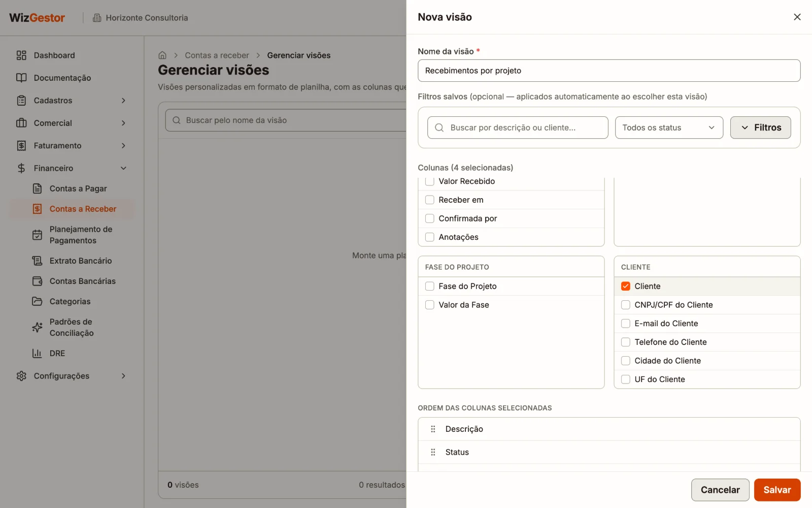
Task: Click the Buscar por descrição ou cliente field
Action: (x=518, y=128)
